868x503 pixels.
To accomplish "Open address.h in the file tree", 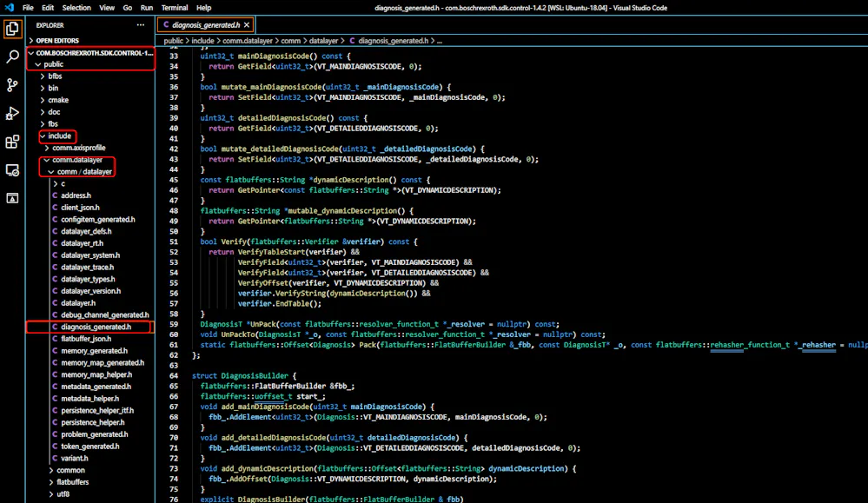I will (76, 195).
